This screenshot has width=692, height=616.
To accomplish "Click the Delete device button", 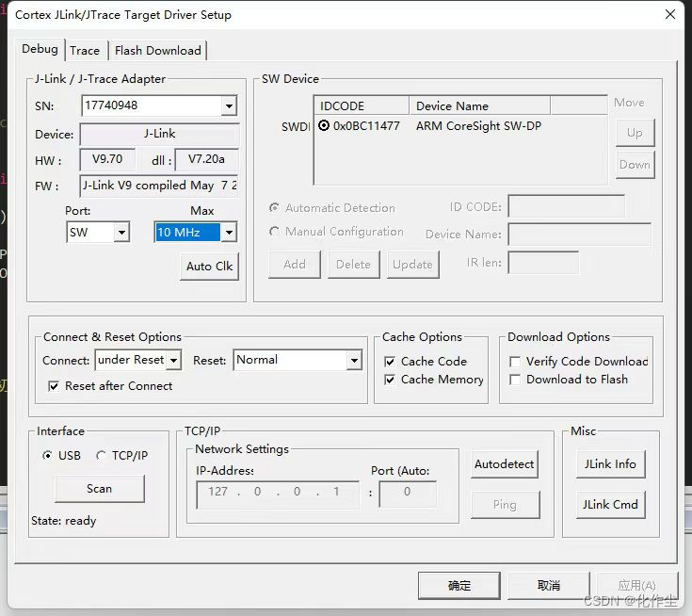I will coord(353,264).
